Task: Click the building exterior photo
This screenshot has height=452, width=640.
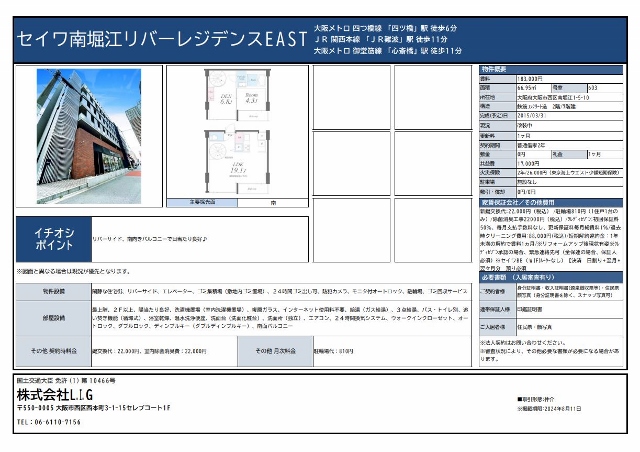Action: (89, 136)
